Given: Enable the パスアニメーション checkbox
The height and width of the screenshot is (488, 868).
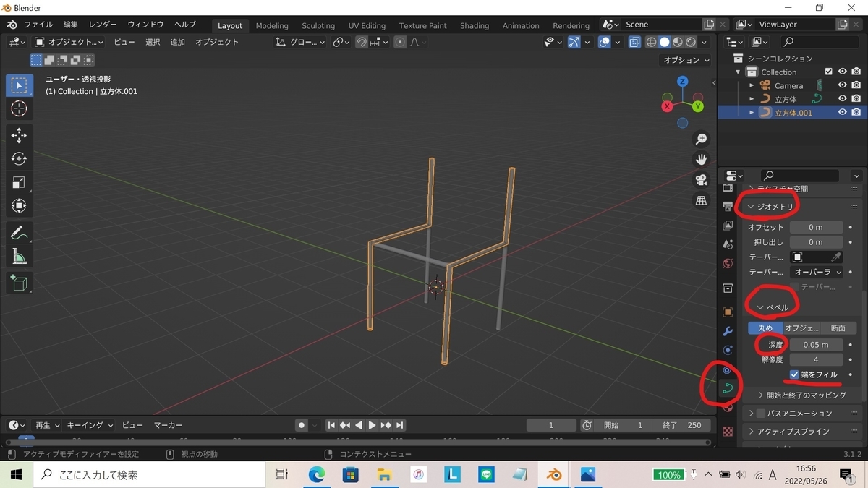Looking at the screenshot, I should coord(760,414).
